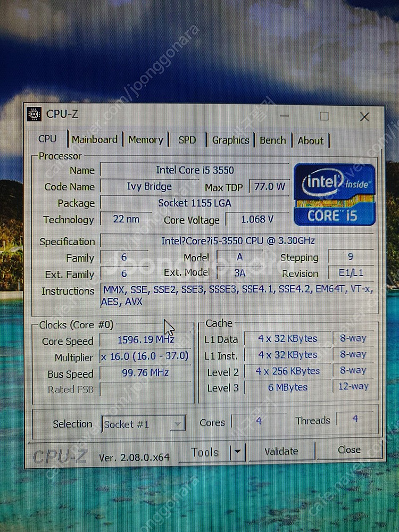Open the Memory tab
The height and width of the screenshot is (532, 399).
[146, 140]
